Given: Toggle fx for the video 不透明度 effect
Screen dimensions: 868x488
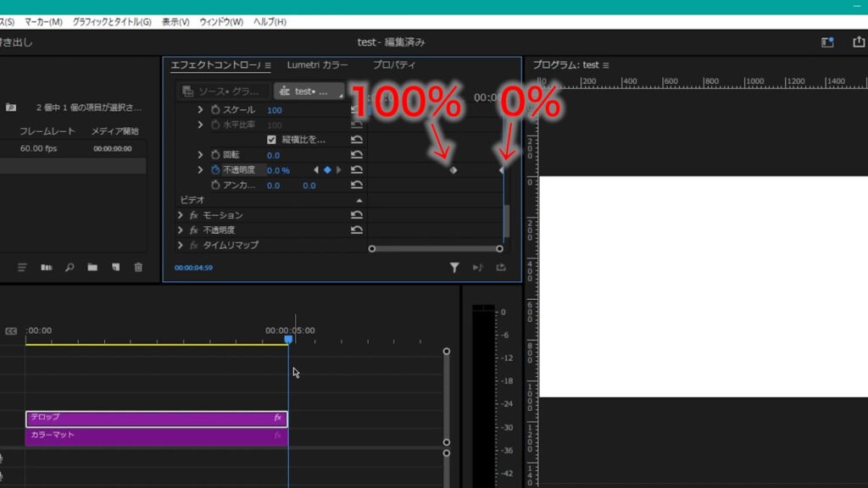Looking at the screenshot, I should [x=194, y=230].
